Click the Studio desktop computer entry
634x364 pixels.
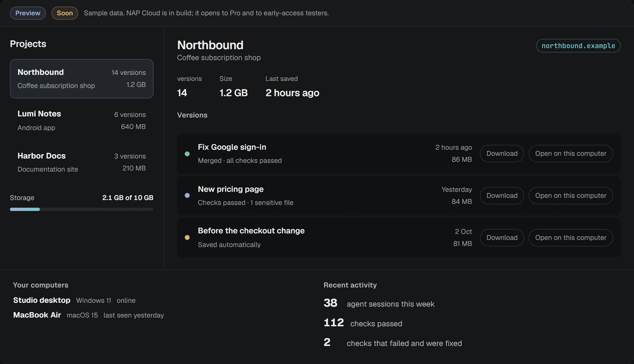click(x=74, y=300)
